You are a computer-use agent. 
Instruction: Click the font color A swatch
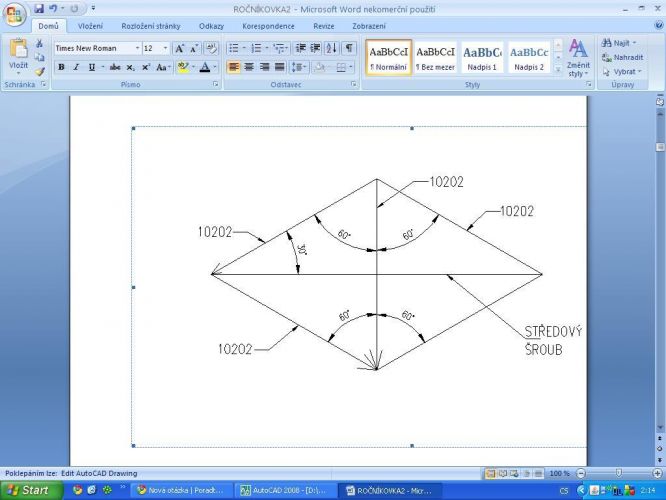point(205,67)
